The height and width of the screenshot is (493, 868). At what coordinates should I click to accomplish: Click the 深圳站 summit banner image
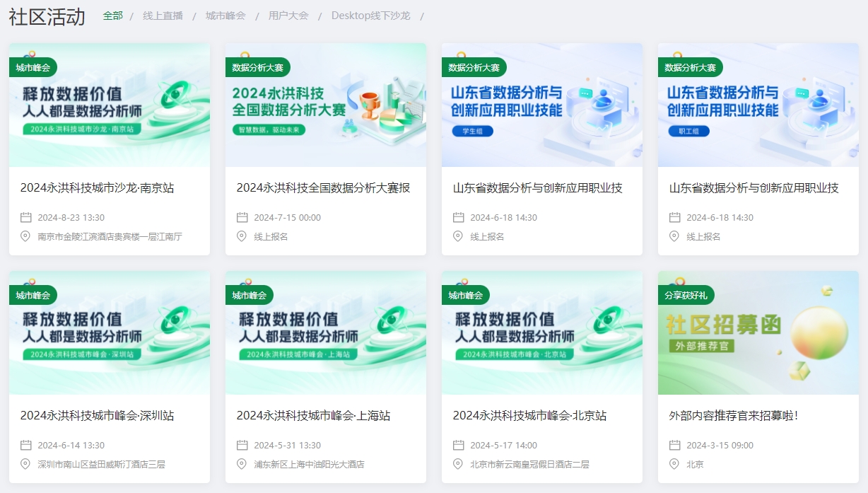click(110, 332)
